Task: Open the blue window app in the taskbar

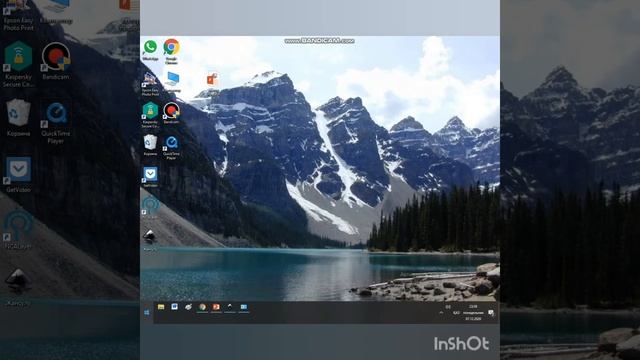Action: point(244,307)
